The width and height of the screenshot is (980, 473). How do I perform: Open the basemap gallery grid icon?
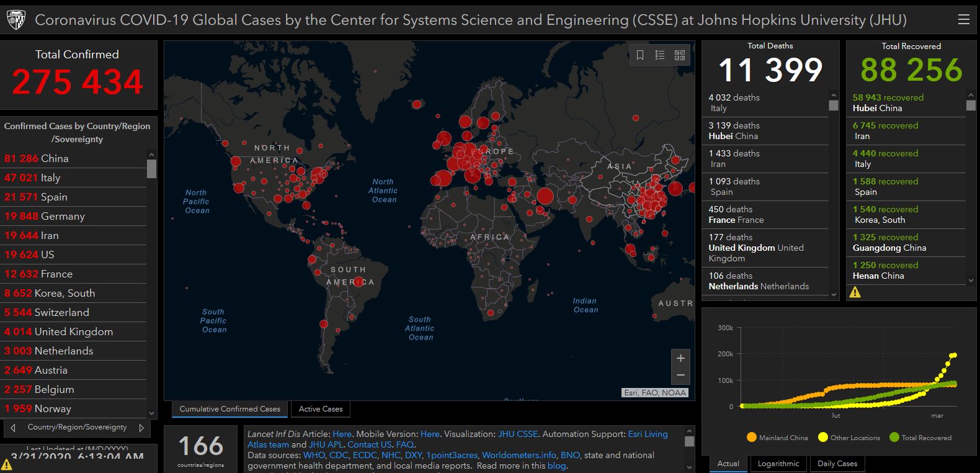(680, 55)
